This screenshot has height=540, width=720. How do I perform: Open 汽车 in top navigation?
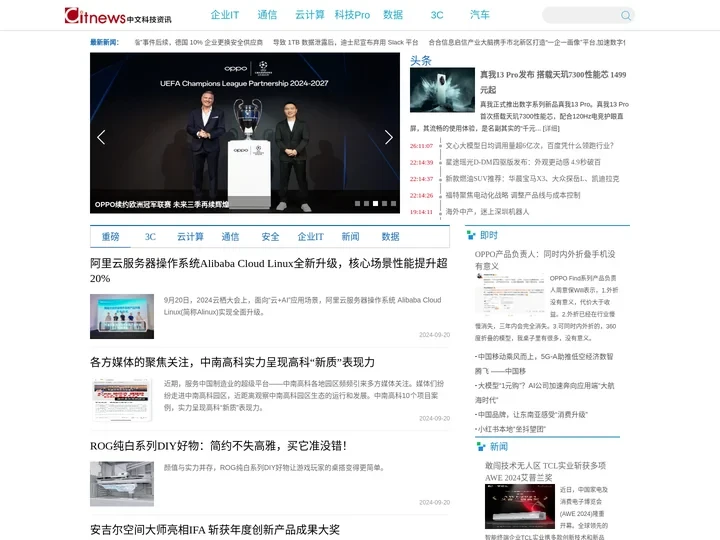click(x=480, y=15)
